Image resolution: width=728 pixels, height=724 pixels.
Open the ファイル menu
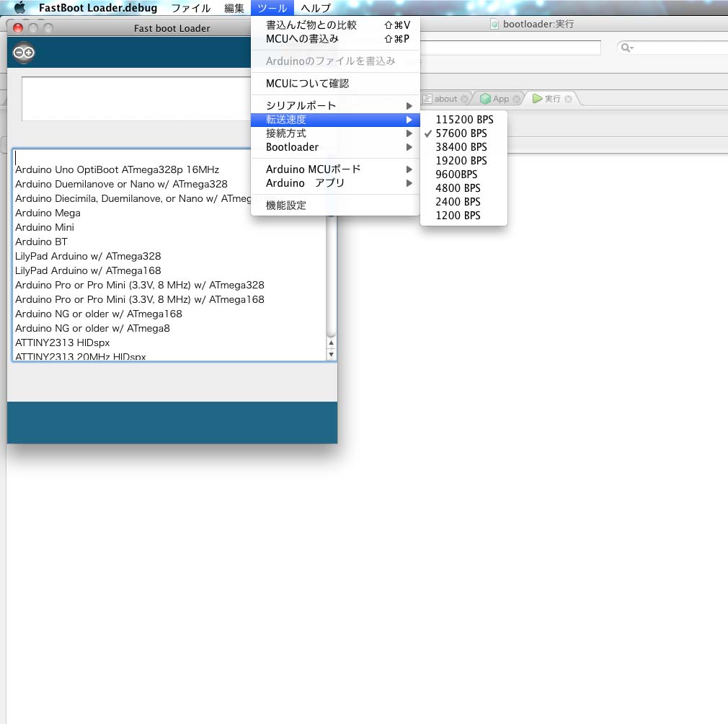[191, 8]
